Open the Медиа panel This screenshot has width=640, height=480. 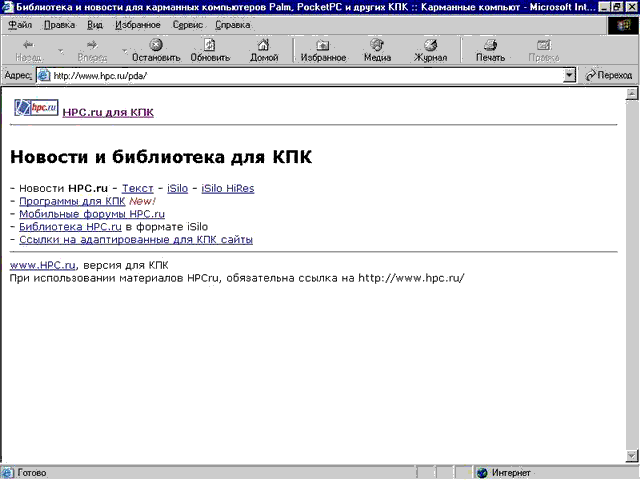coord(377,50)
